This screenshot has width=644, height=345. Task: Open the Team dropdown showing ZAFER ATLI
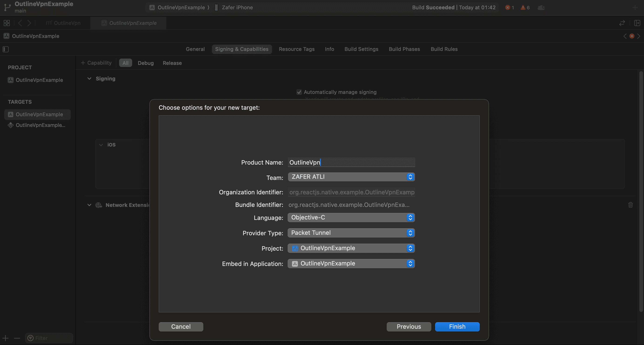(351, 177)
